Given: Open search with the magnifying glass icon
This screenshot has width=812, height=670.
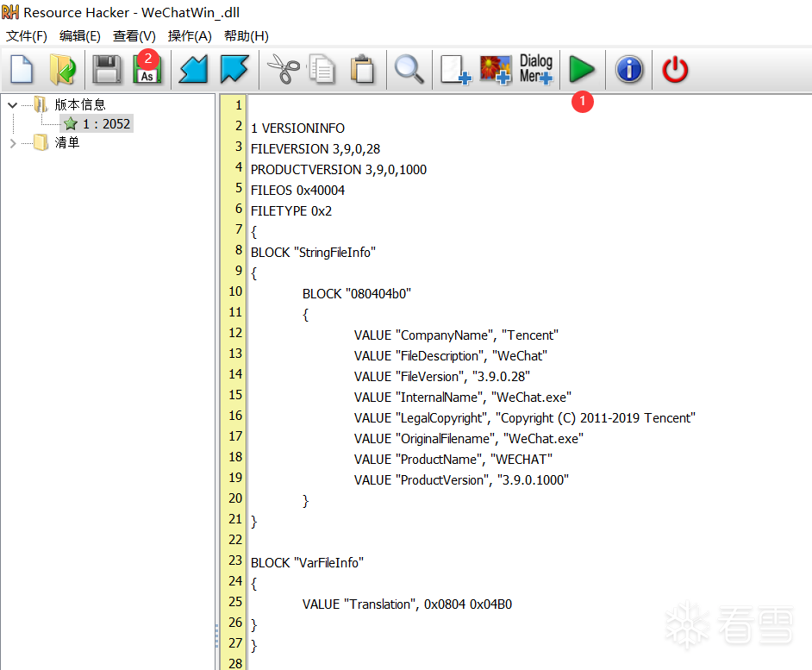Looking at the screenshot, I should click(409, 70).
